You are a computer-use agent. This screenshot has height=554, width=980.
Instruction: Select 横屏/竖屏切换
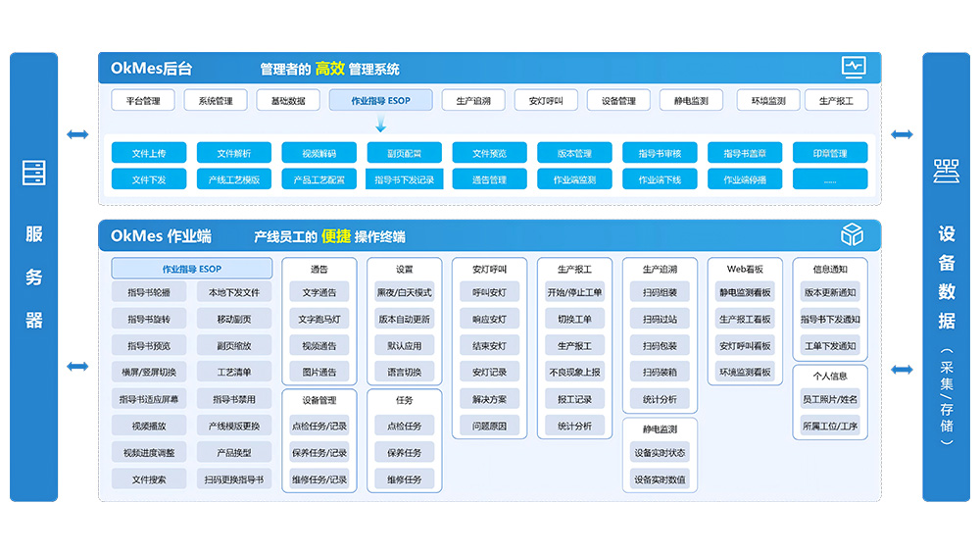pos(149,372)
